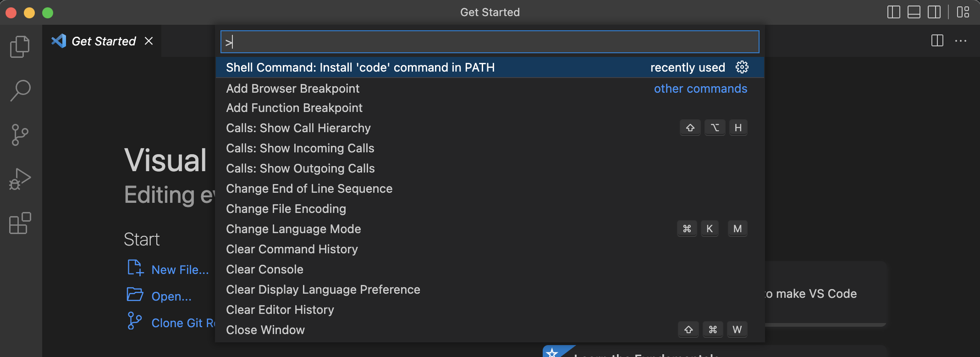This screenshot has height=357, width=980.
Task: Click the star badge on walkthrough card
Action: pos(552,352)
